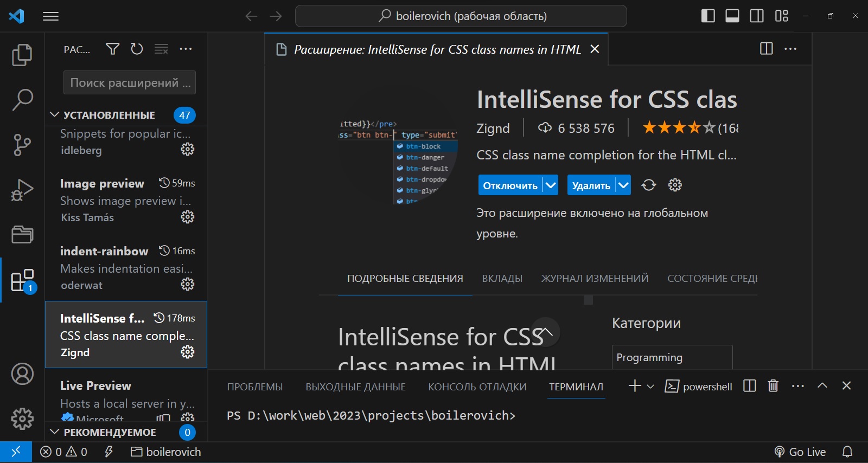
Task: Open the Explorer view in activity bar
Action: click(22, 55)
